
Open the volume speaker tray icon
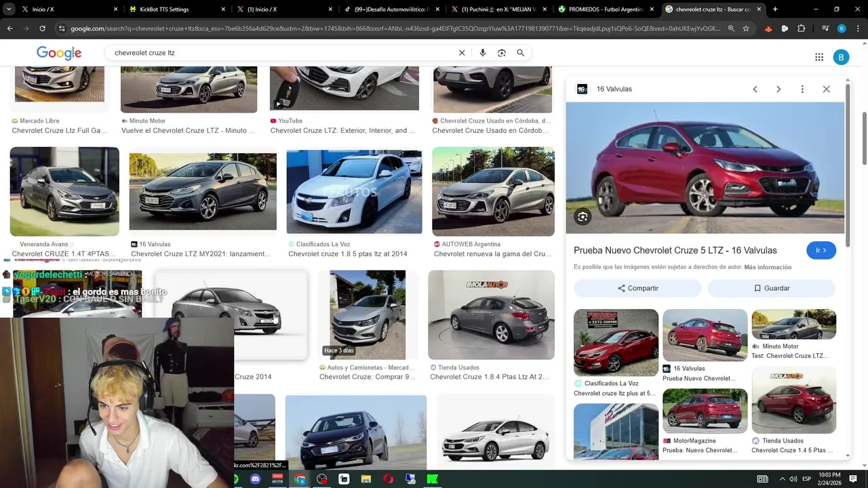click(x=792, y=479)
